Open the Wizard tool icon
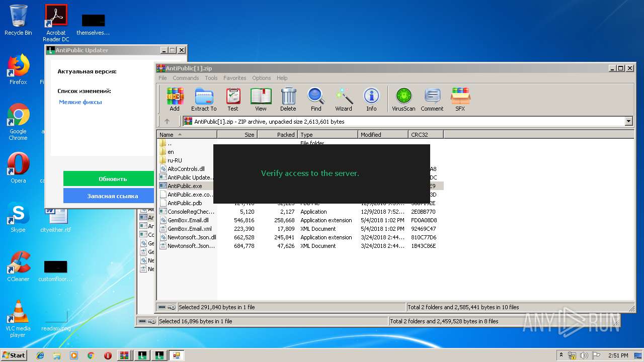This screenshot has width=644, height=362. tap(344, 99)
